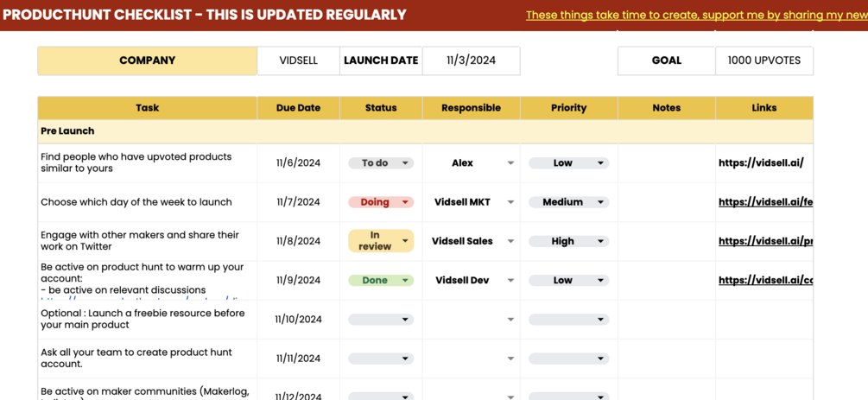This screenshot has height=400, width=868.
Task: Click the 'Responsible' column header
Action: pos(471,108)
